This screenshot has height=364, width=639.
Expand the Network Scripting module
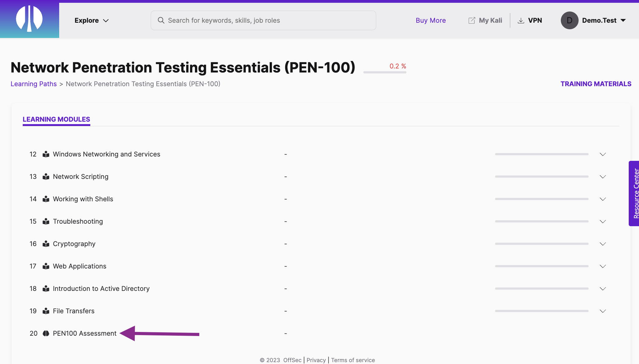pos(603,176)
